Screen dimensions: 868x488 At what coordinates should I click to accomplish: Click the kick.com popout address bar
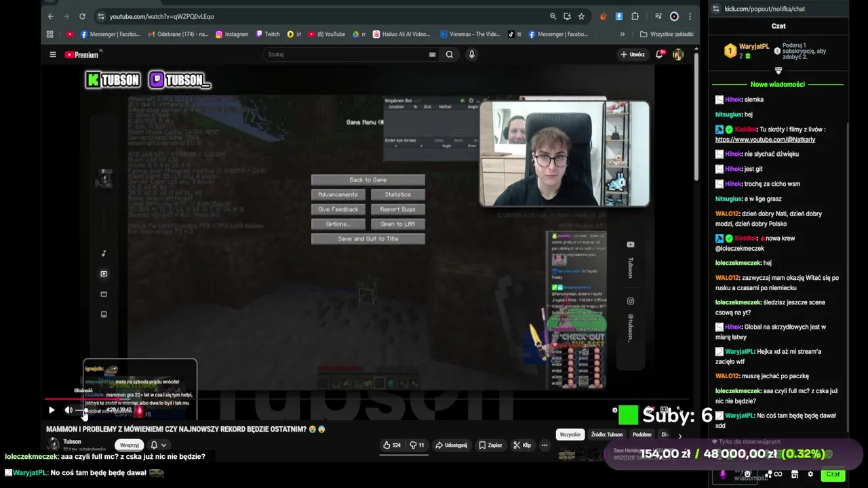[x=765, y=9]
